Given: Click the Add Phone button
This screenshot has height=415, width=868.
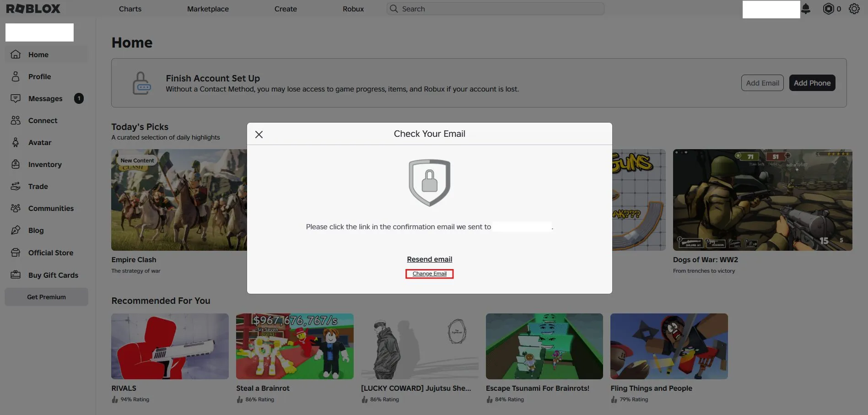Looking at the screenshot, I should (812, 83).
